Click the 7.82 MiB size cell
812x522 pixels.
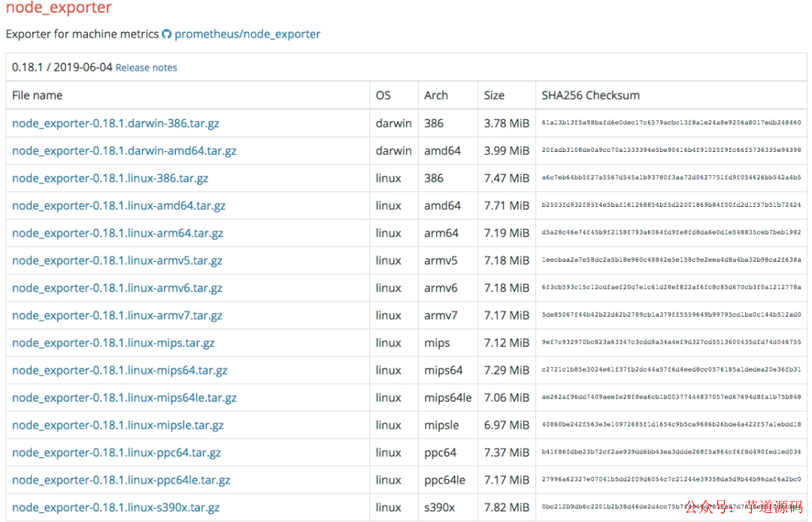pos(507,508)
